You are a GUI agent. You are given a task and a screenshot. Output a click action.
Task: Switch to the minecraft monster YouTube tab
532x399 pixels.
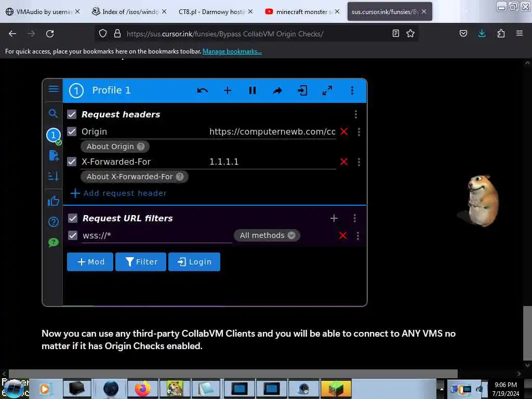pos(302,11)
